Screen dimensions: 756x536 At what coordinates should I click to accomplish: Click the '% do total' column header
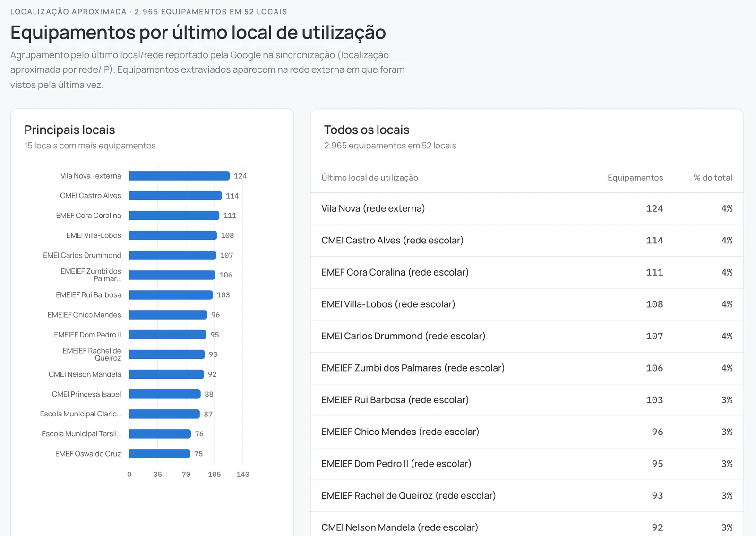pyautogui.click(x=713, y=178)
